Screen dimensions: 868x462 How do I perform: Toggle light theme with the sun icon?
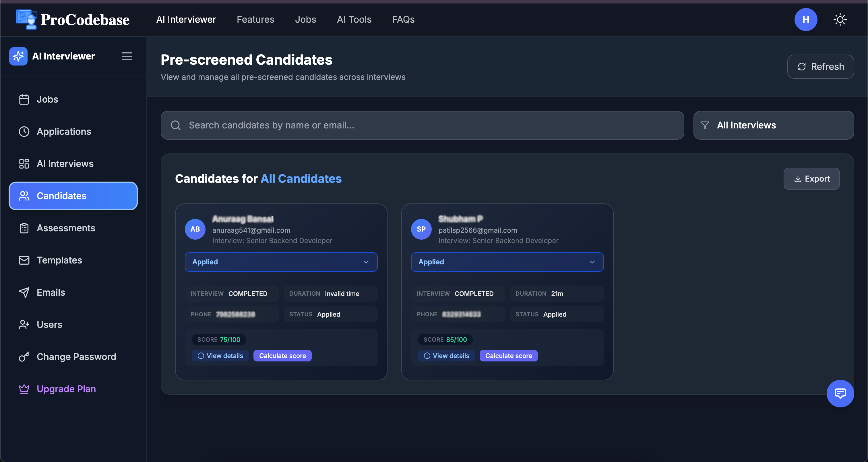[x=840, y=19]
